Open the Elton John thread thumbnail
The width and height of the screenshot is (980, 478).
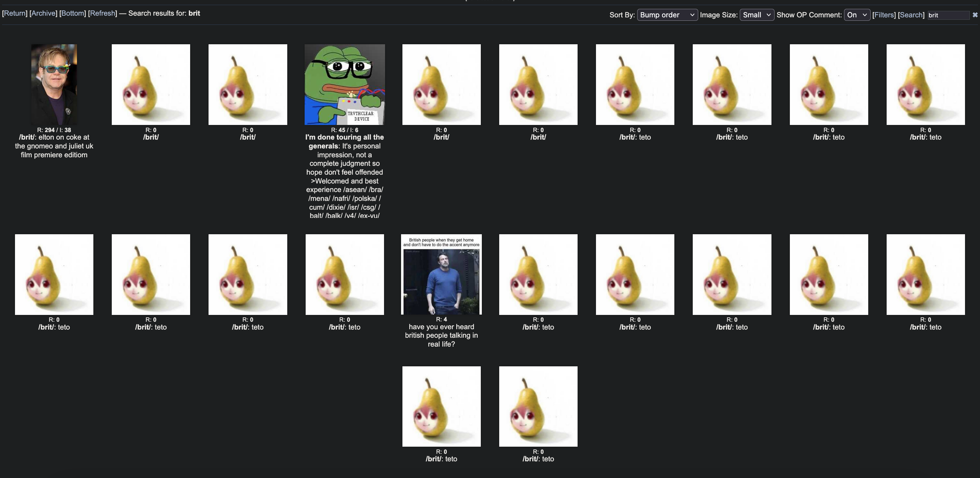point(54,84)
